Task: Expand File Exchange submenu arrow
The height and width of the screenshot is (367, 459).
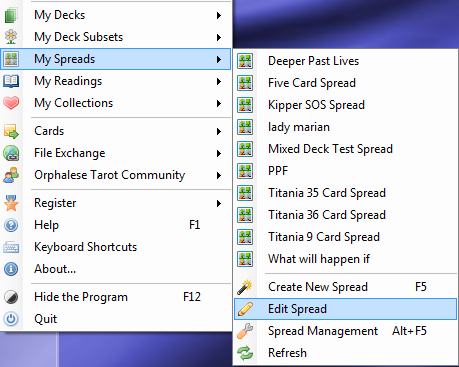Action: [x=219, y=153]
